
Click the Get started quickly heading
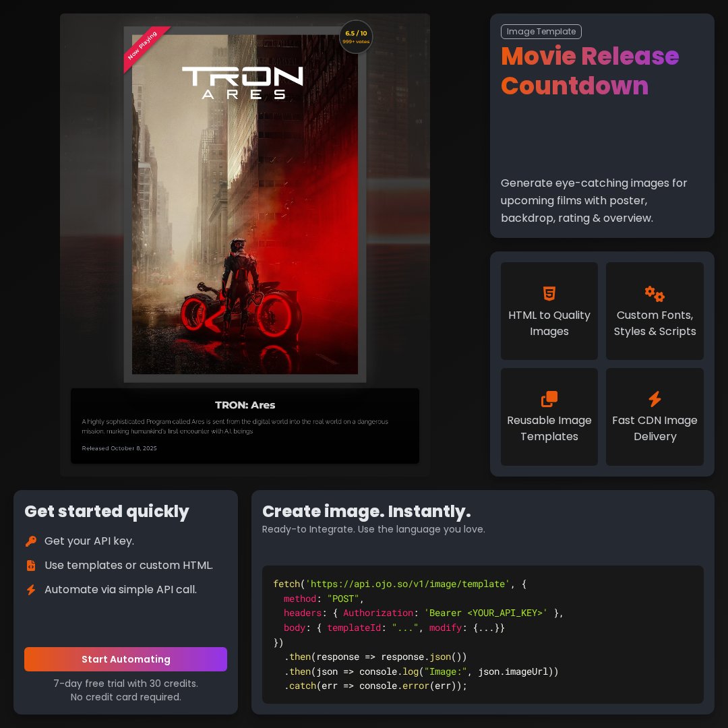pos(107,511)
